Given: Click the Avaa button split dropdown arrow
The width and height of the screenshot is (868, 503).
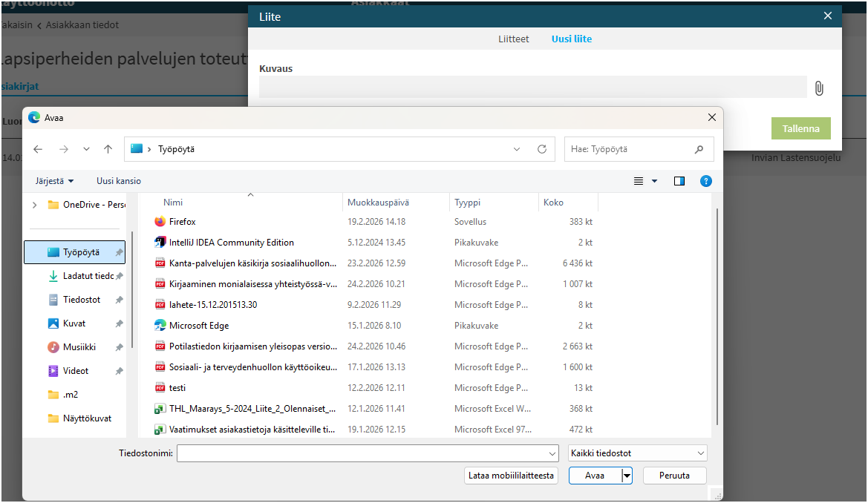Looking at the screenshot, I should [627, 476].
